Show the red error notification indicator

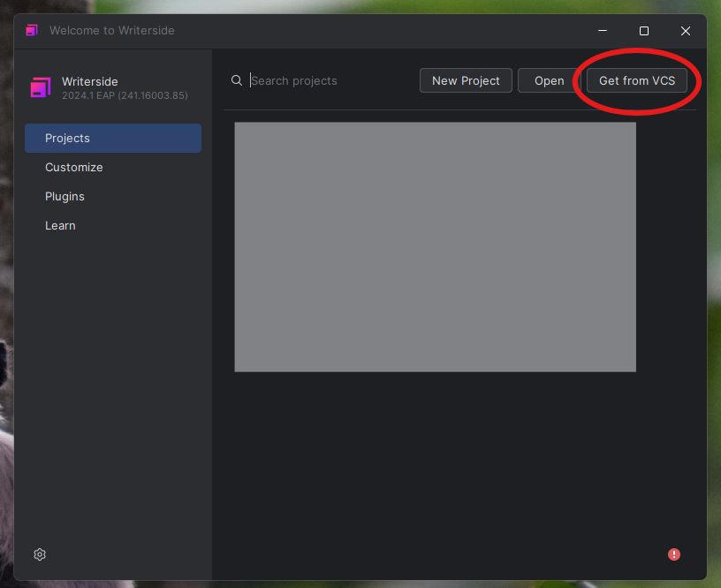tap(674, 554)
